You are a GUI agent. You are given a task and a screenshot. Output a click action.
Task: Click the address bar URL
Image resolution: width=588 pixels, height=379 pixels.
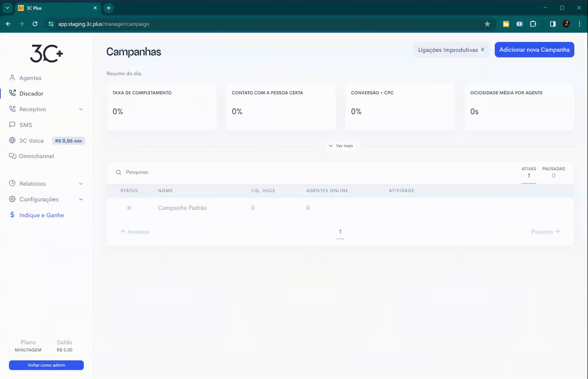[104, 24]
